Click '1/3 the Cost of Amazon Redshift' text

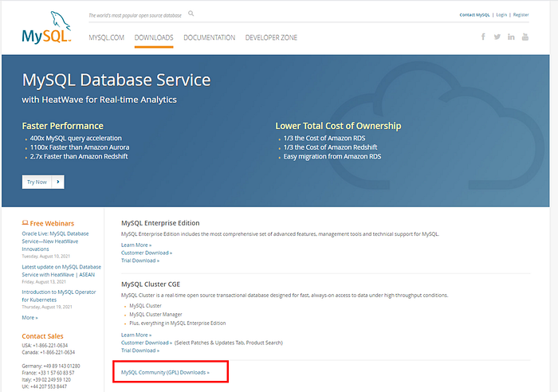330,147
